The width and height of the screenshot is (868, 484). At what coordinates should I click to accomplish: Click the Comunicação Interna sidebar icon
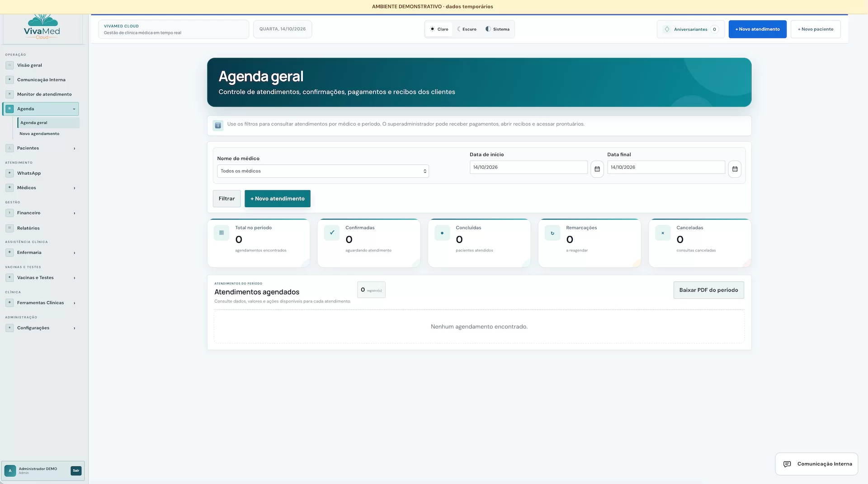9,80
